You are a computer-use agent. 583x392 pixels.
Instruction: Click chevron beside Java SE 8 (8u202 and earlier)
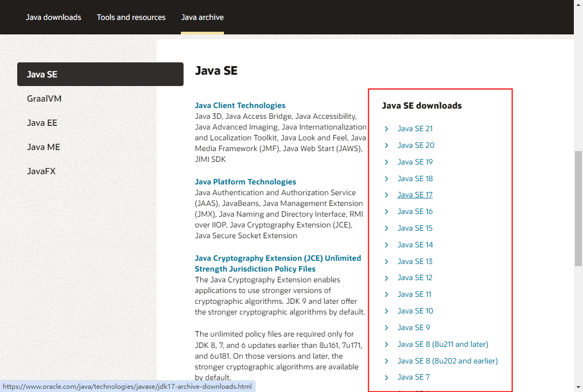click(x=387, y=361)
